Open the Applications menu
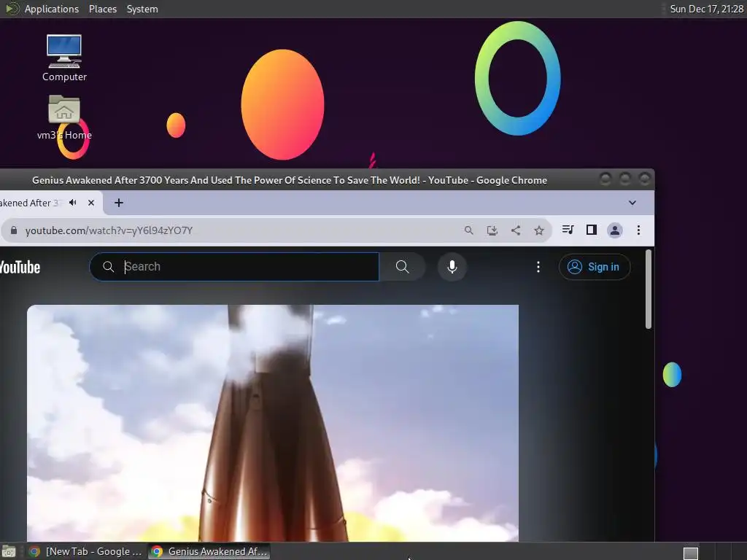The width and height of the screenshot is (747, 560). [x=52, y=9]
